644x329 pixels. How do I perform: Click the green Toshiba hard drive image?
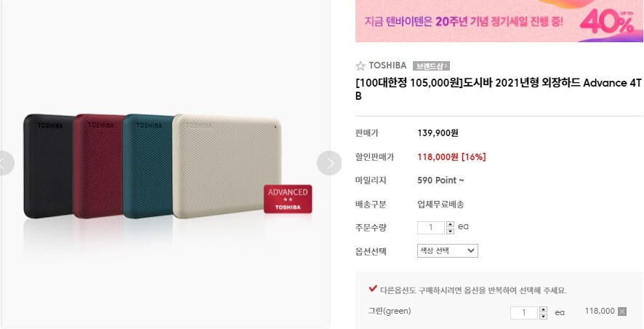click(148, 166)
